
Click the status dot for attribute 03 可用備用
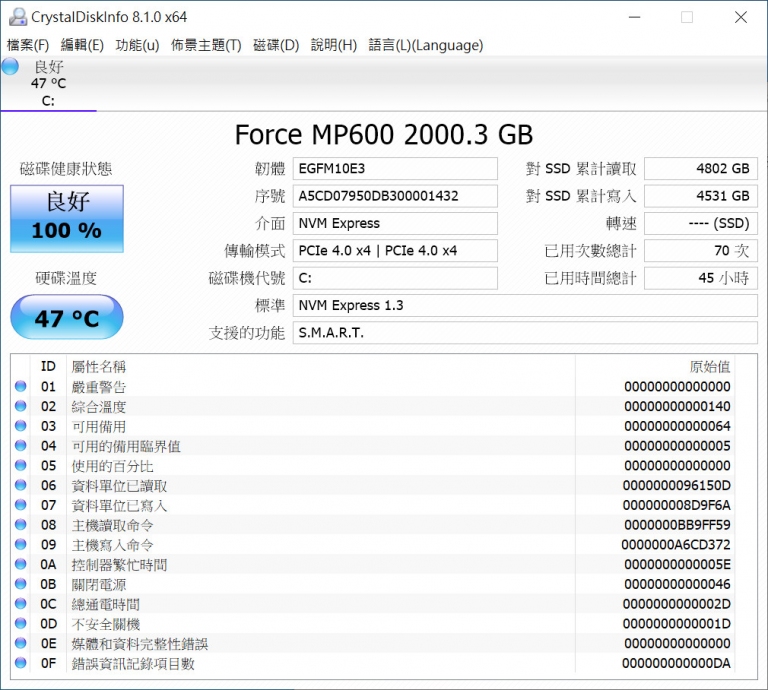click(21, 426)
